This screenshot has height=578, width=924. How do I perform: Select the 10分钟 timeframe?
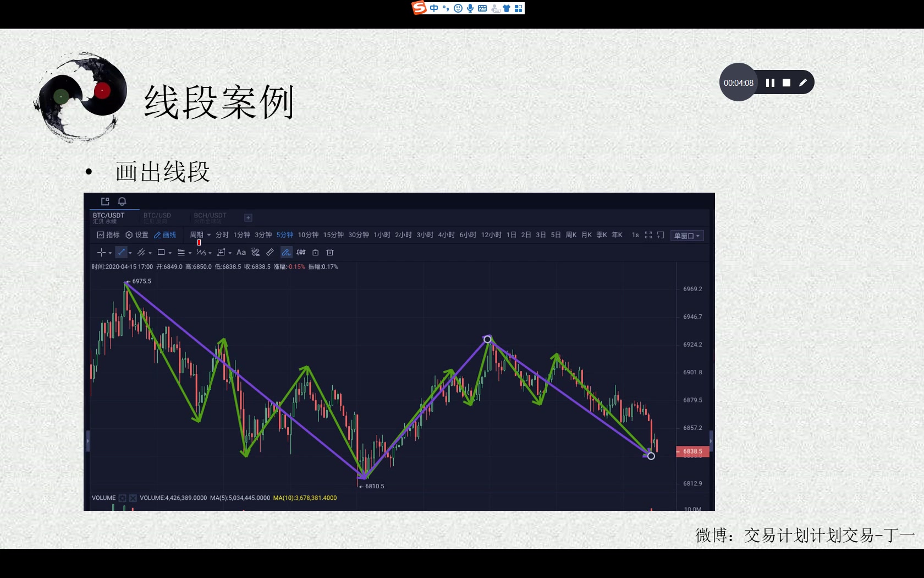[x=308, y=235]
